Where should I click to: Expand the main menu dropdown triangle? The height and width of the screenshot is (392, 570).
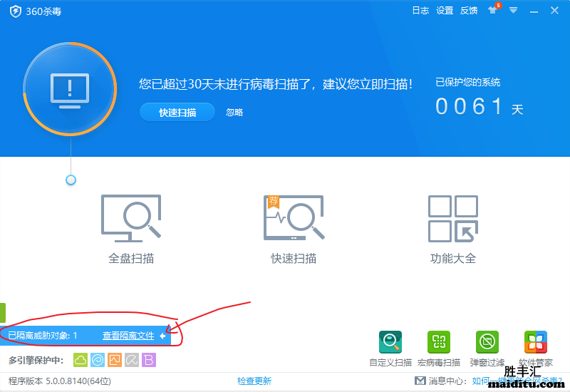tap(513, 10)
